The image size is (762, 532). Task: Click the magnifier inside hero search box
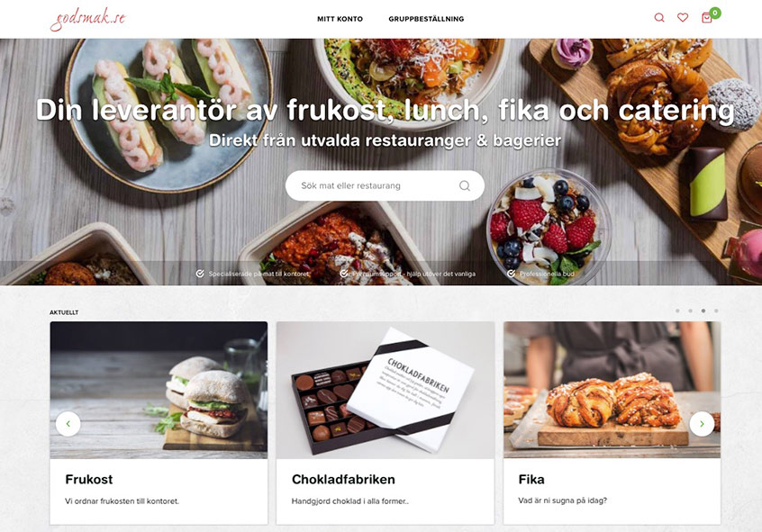pyautogui.click(x=465, y=185)
